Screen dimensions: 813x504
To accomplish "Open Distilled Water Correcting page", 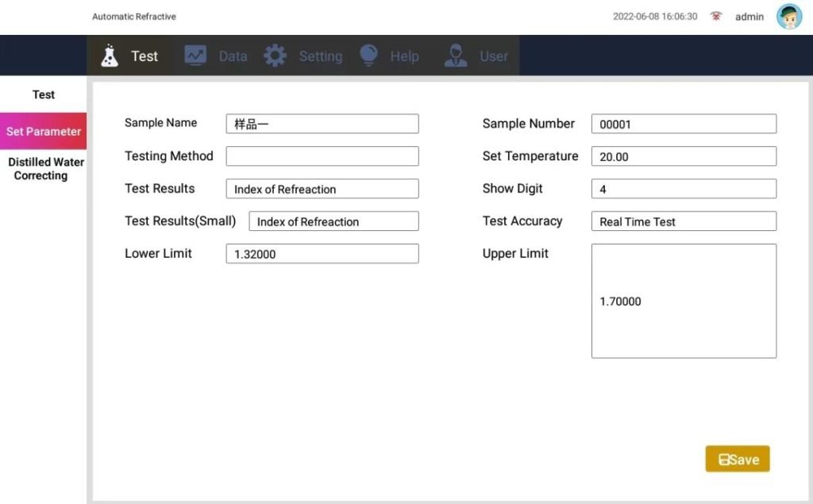I will 44,169.
